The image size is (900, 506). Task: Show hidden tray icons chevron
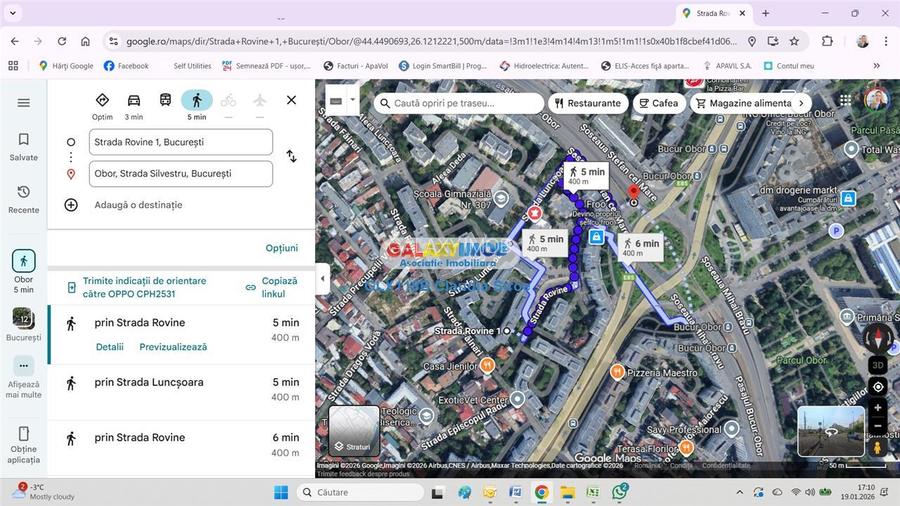[x=740, y=492]
